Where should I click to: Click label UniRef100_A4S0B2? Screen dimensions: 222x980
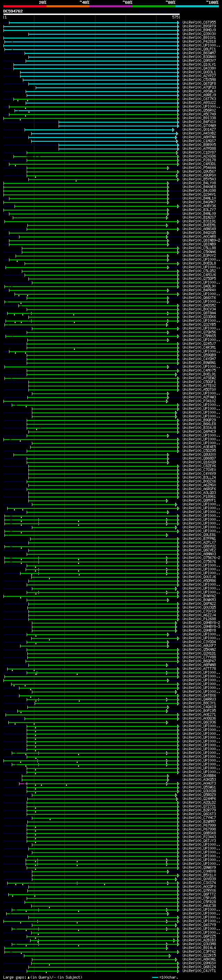pyautogui.click(x=199, y=133)
